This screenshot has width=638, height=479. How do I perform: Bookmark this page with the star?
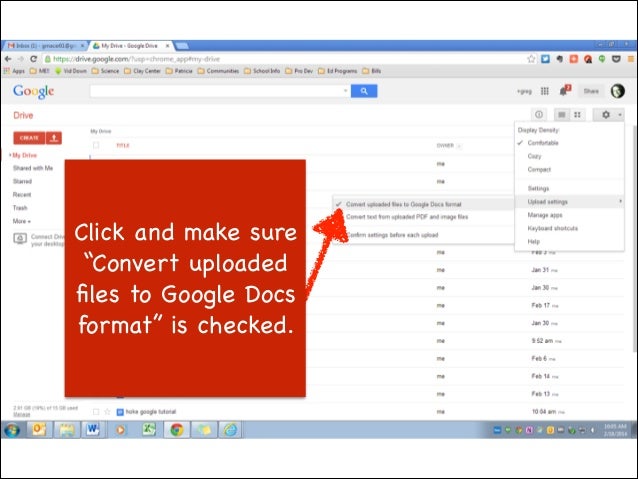click(531, 59)
